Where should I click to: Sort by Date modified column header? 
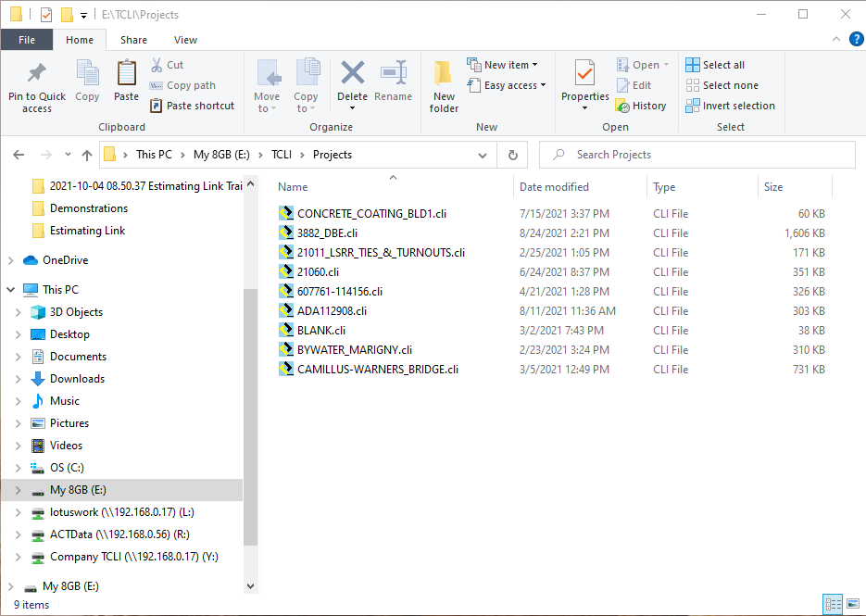tap(580, 187)
